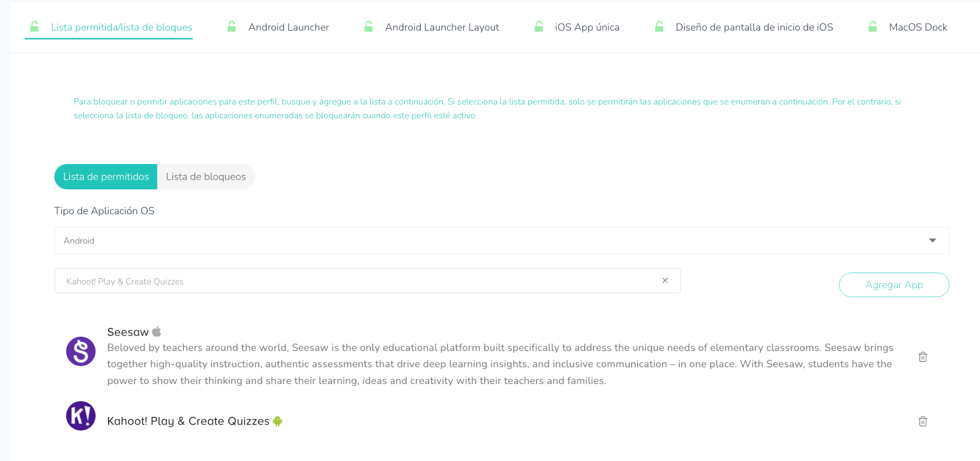
Task: Click lock icon beside MacOS Dock tab
Action: coord(872,27)
